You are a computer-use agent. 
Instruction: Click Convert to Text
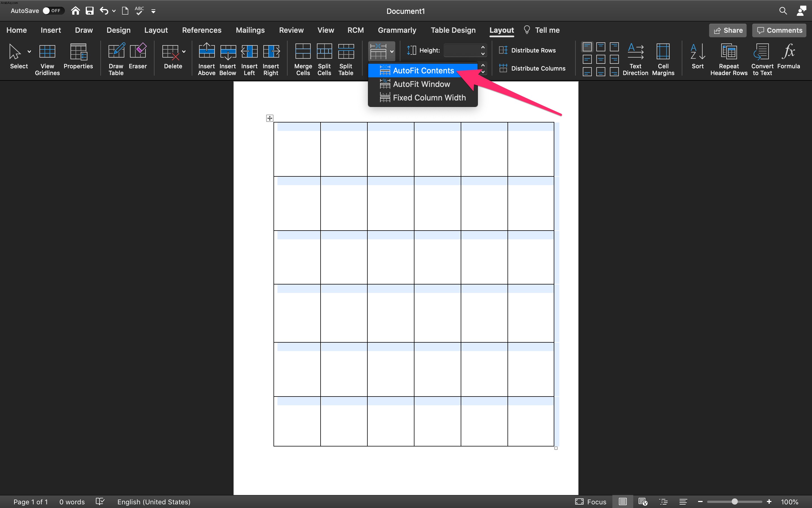click(762, 59)
